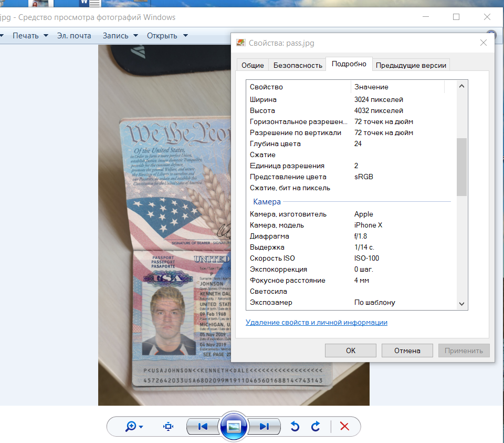Image resolution: width=504 pixels, height=443 pixels.
Task: Go to the next image
Action: click(x=264, y=427)
